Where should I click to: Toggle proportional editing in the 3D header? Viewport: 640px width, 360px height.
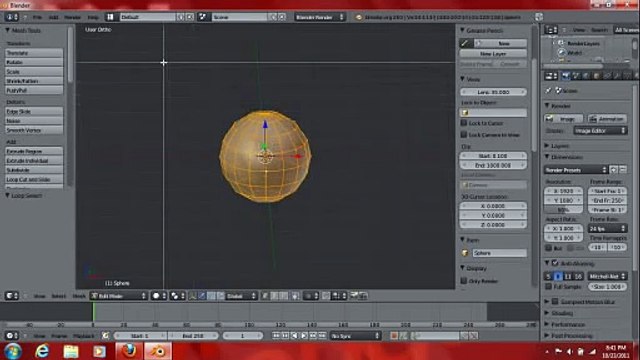[x=312, y=296]
